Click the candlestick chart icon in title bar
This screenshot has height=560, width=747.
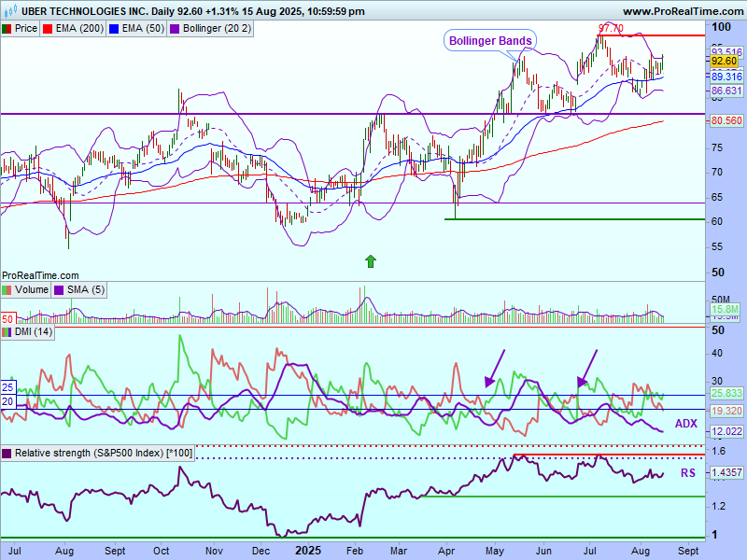pyautogui.click(x=10, y=10)
